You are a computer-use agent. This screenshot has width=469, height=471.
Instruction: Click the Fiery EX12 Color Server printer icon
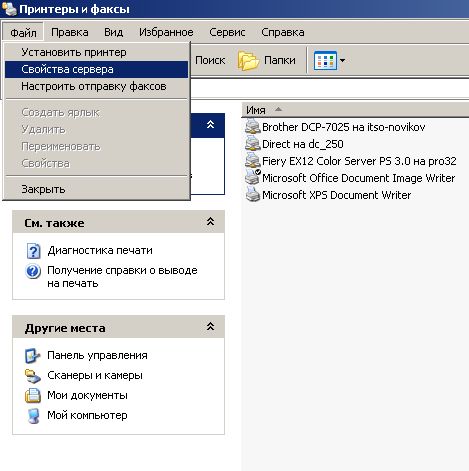click(x=252, y=161)
